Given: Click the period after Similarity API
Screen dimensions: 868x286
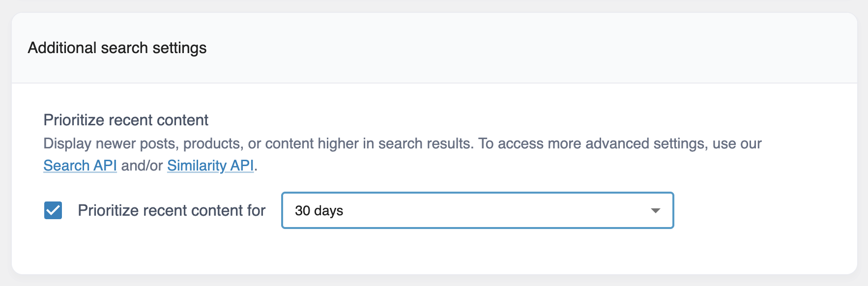Looking at the screenshot, I should click(x=256, y=167).
